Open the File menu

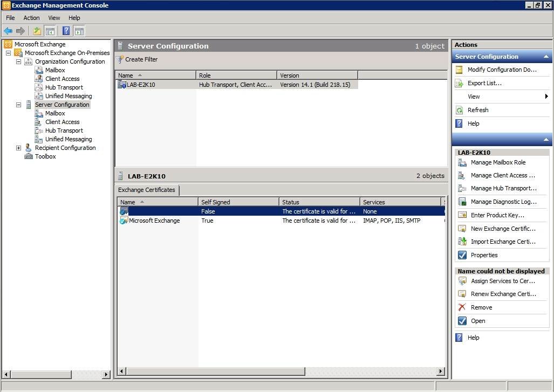(x=10, y=18)
